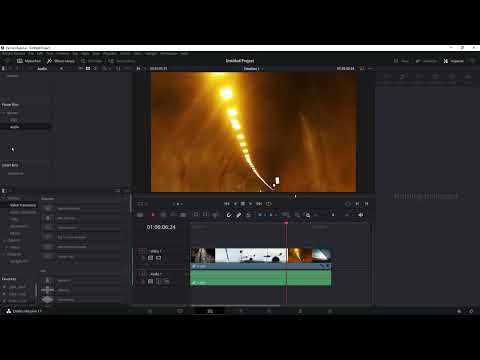Open the Media Pool panel
Screen dimensions: 480x360
(x=29, y=61)
